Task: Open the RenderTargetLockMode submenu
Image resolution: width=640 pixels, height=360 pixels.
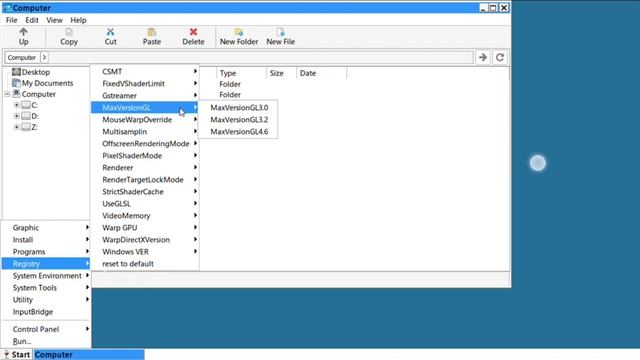Action: tap(145, 180)
